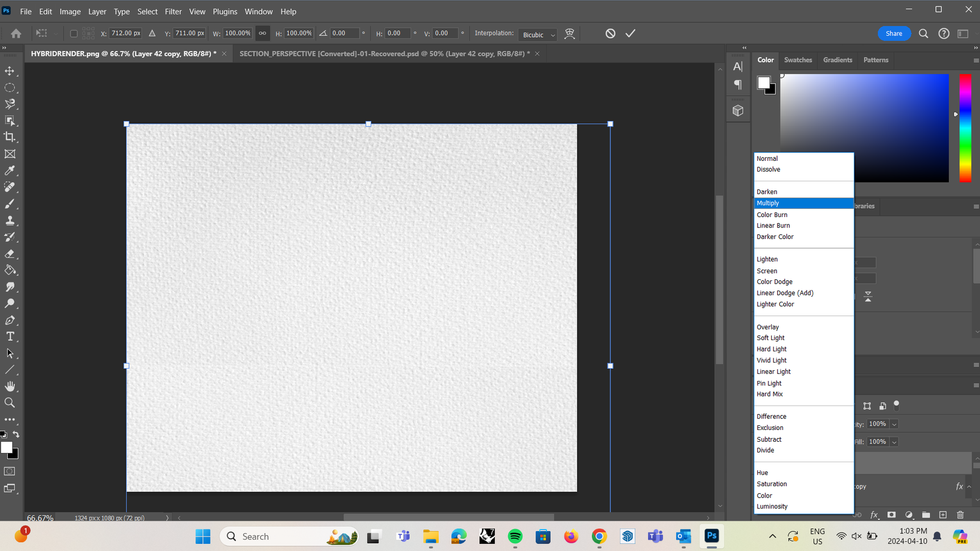
Task: Select the Zoom tool
Action: pos(10,402)
